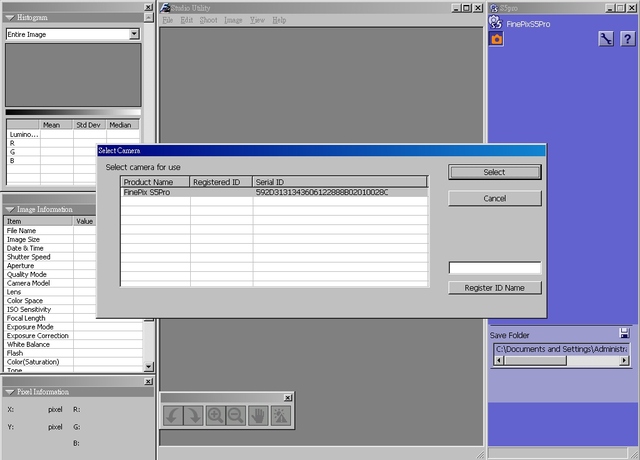Click the orange camera icon in S5pro window
Viewport: 640px width, 460px height.
coord(496,39)
